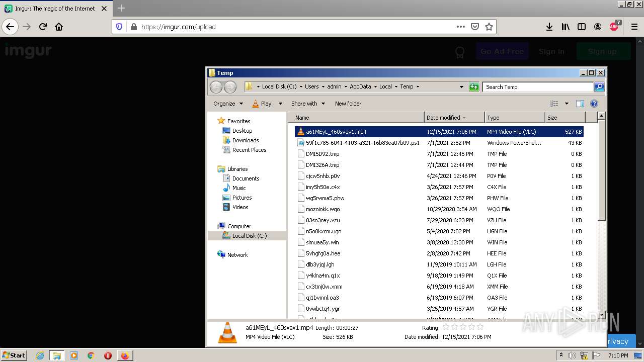Open address bar history dropdown in Explorer
This screenshot has height=362, width=644.
(461, 86)
